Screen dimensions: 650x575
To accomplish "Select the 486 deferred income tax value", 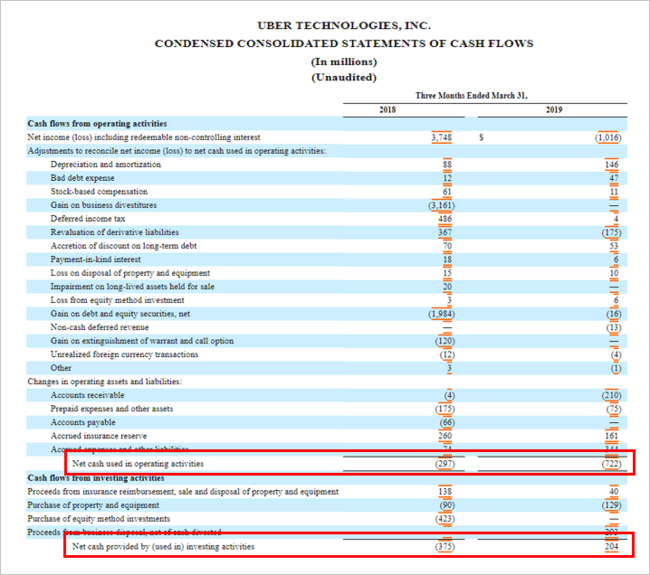I will [x=445, y=219].
